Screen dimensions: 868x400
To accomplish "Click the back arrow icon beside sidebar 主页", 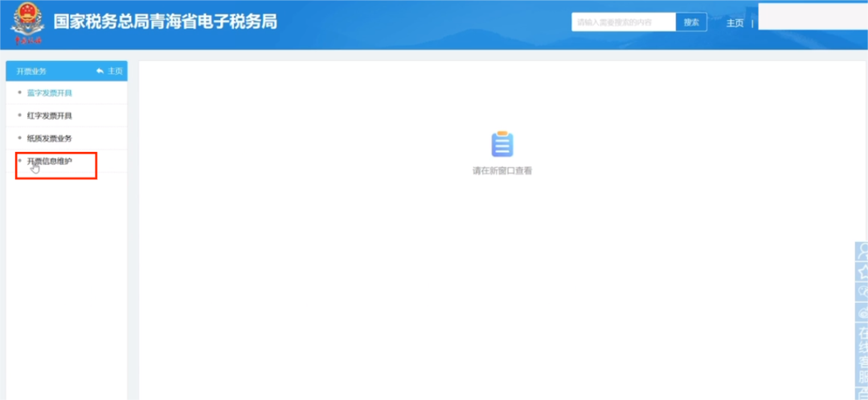I will tap(100, 71).
